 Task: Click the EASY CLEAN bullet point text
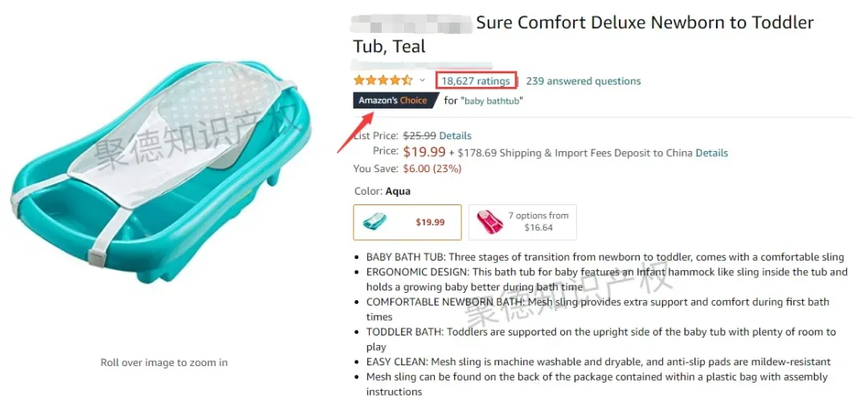(x=598, y=361)
